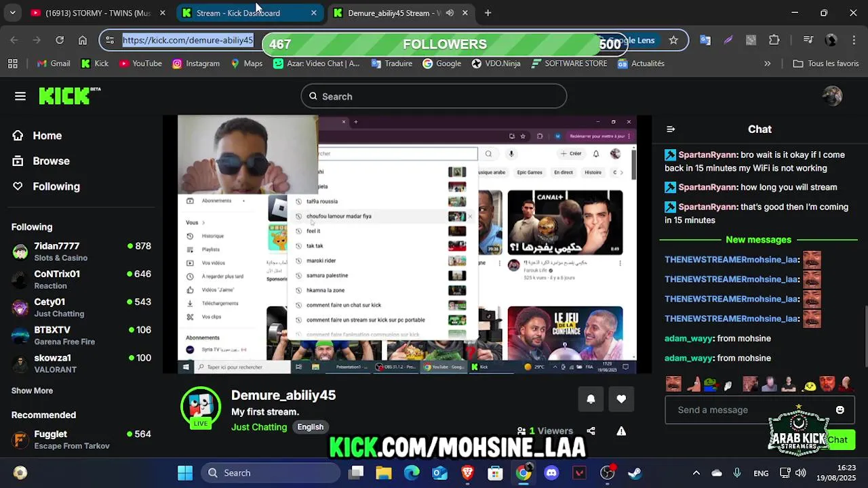Insert the Patrick star emote
The image size is (868, 488).
tap(693, 385)
